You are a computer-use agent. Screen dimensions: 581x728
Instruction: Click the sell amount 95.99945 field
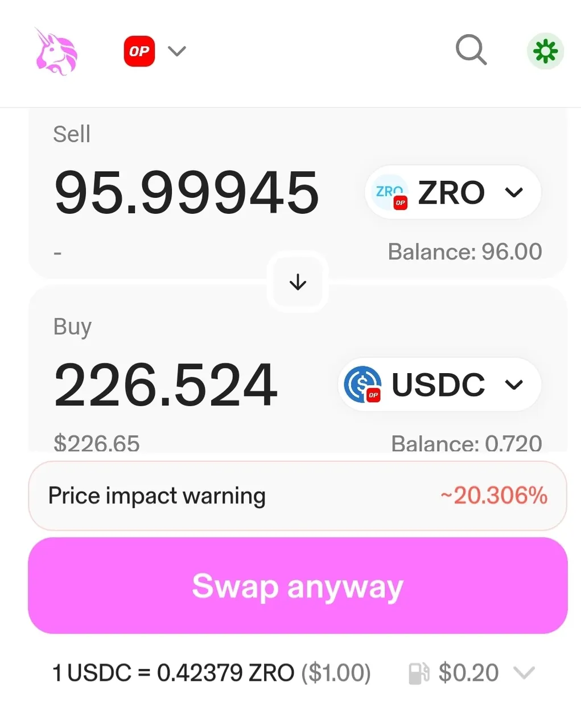click(x=187, y=193)
